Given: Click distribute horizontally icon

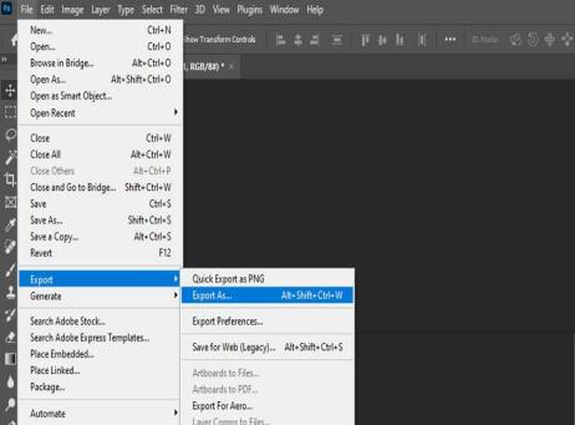Looking at the screenshot, I should click(422, 40).
